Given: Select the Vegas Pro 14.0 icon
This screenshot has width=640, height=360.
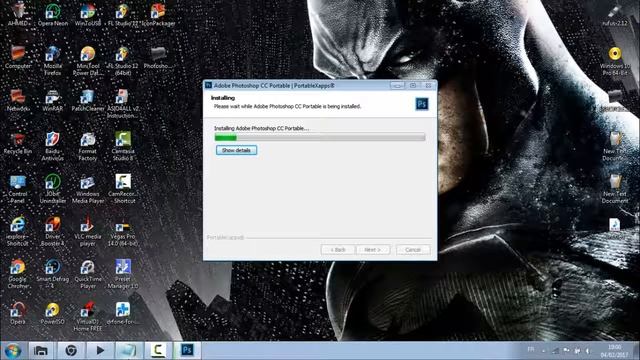Looking at the screenshot, I should [123, 232].
